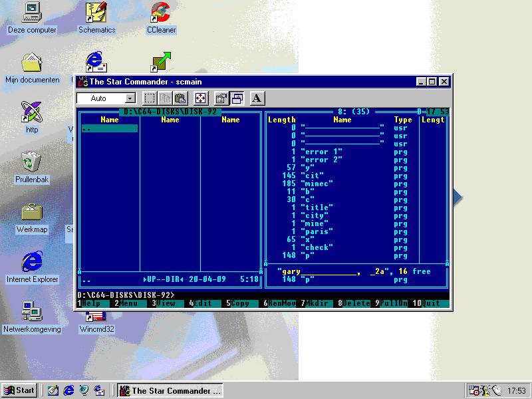Screen dimensions: 532x399
Task: Click the Length column header in right panel
Action: point(281,120)
